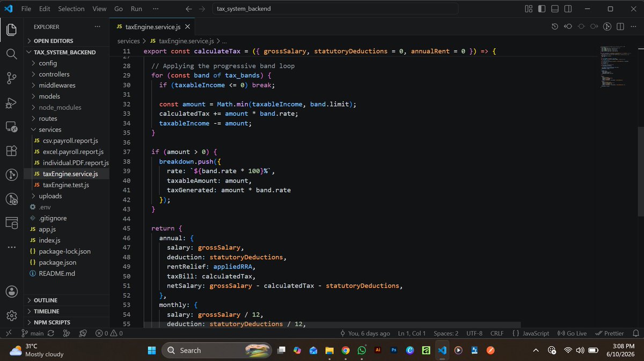Screen dimensions: 644x361
Task: Open the Accounts menu icon
Action: click(11, 292)
